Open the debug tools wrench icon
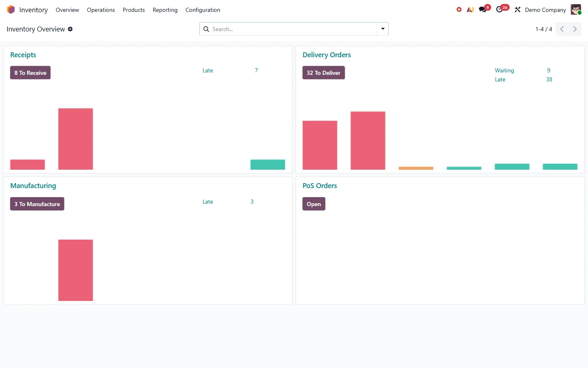The width and height of the screenshot is (588, 368). [517, 9]
